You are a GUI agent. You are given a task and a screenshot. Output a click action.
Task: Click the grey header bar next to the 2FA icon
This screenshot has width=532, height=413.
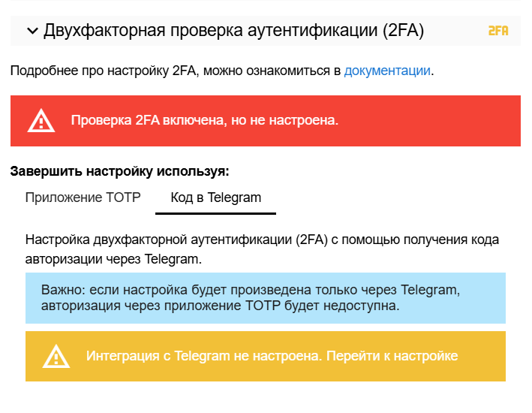456,31
